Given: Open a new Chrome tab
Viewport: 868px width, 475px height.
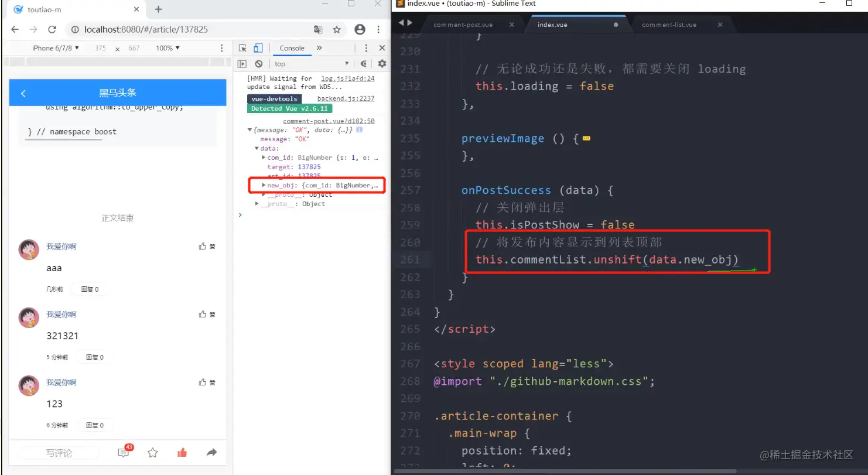Looking at the screenshot, I should pos(158,9).
